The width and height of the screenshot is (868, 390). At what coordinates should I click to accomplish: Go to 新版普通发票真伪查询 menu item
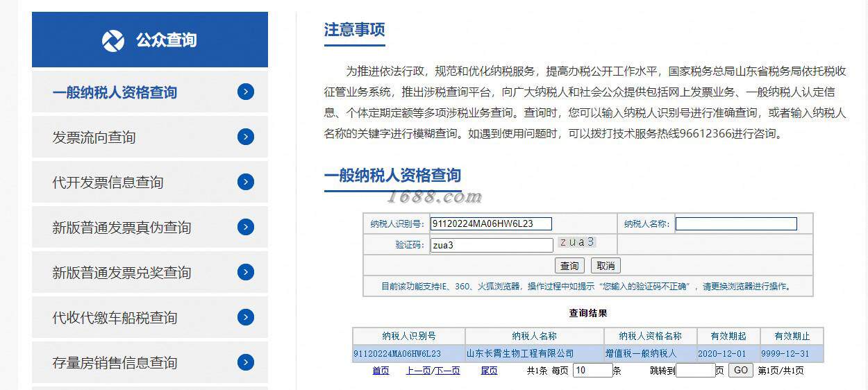pos(150,227)
